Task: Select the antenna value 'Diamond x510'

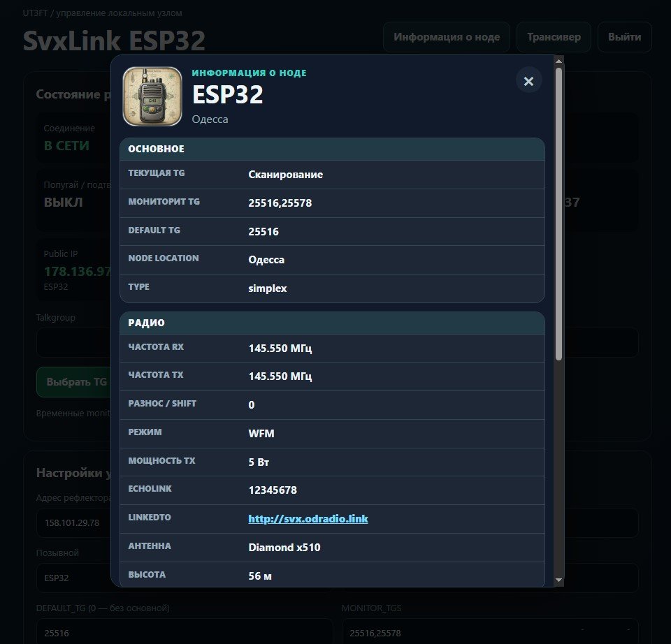Action: [284, 548]
